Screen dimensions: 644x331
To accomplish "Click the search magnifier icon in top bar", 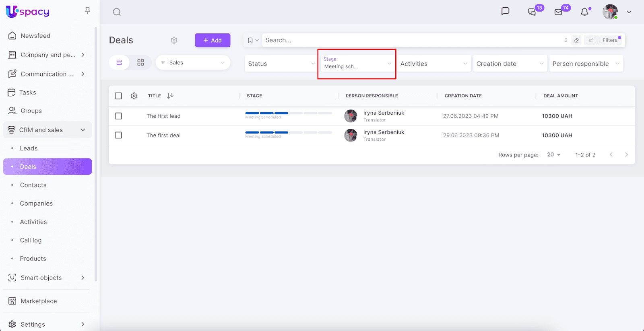I will click(x=117, y=12).
